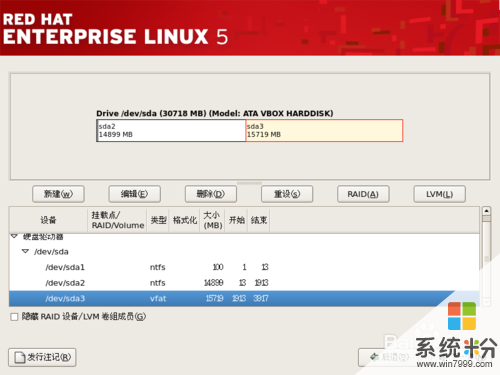Select the highlighted /dev/sda3 partition row
The width and height of the screenshot is (500, 375).
click(x=244, y=298)
